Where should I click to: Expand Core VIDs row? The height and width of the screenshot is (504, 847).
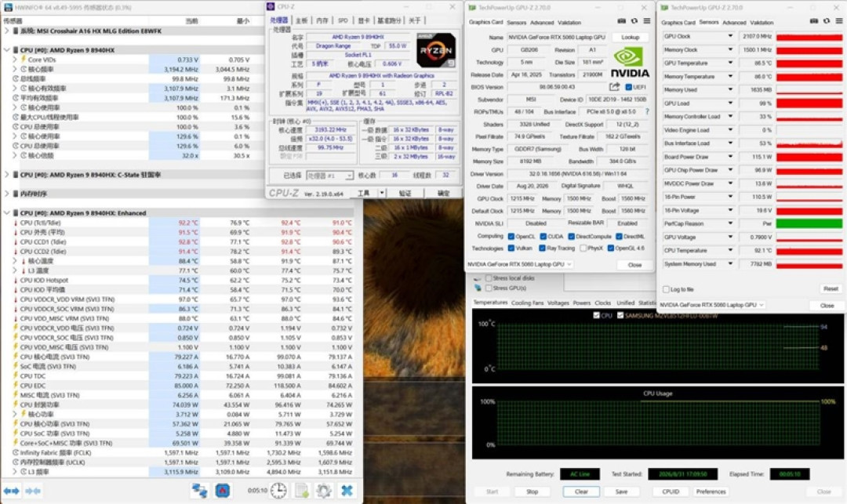(15, 60)
